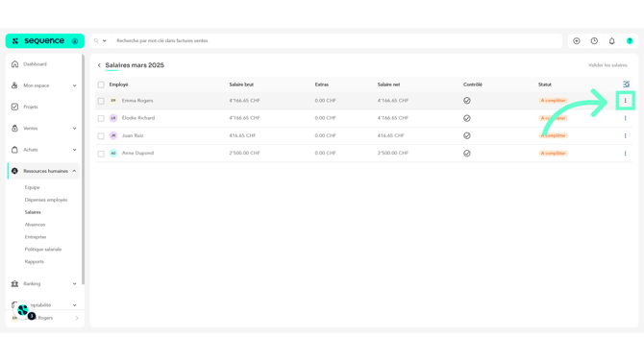Click the Mon espace sidebar icon
The width and height of the screenshot is (644, 361).
click(x=14, y=85)
